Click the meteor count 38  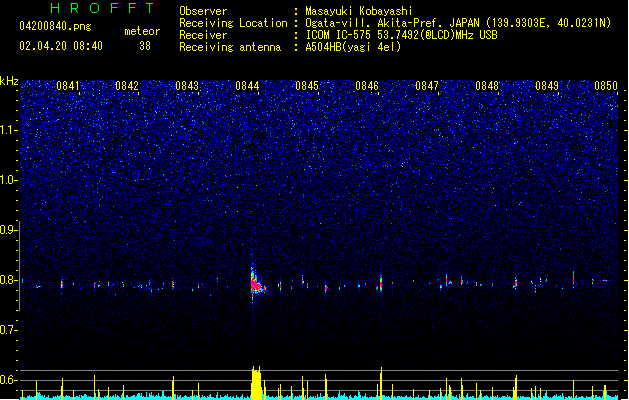point(145,46)
